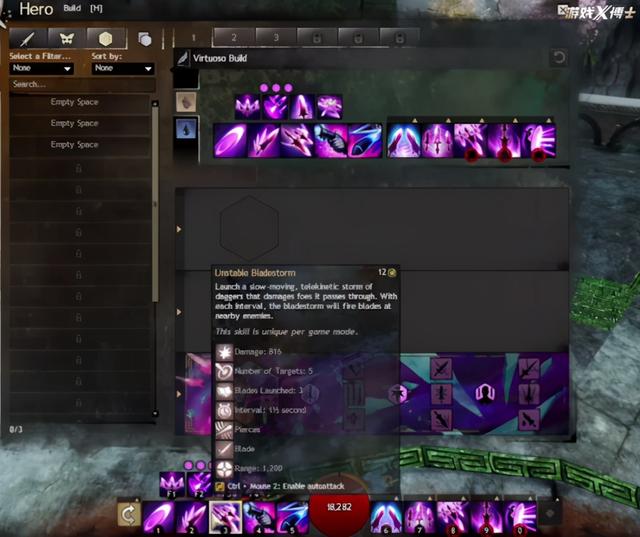640x537 pixels.
Task: Click the fourth Bladesong lotus icon in build panel
Action: (330, 107)
